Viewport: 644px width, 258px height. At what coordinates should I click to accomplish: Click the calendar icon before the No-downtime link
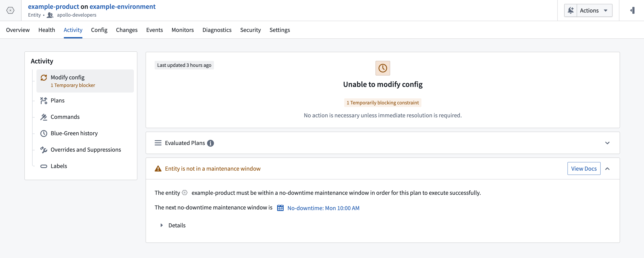point(280,208)
